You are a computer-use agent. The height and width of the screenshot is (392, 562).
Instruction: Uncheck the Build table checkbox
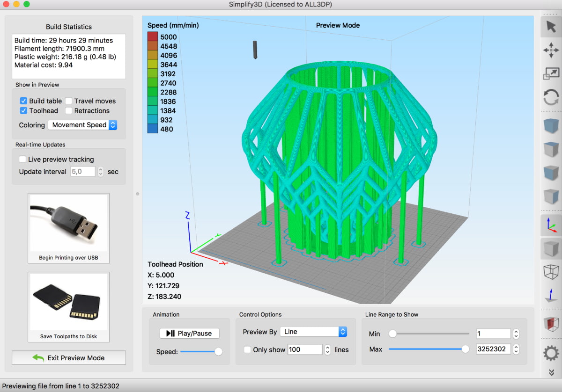coord(23,101)
